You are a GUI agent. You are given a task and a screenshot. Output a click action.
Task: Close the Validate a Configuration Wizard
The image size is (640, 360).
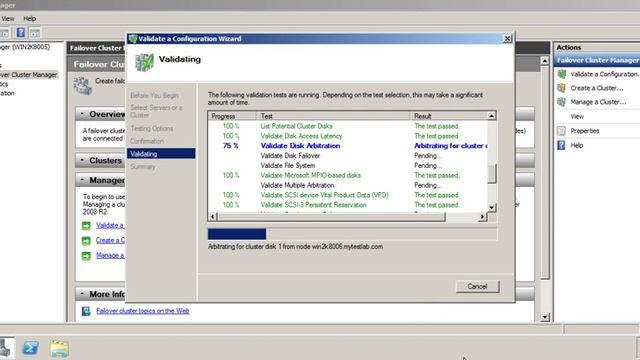(x=507, y=38)
